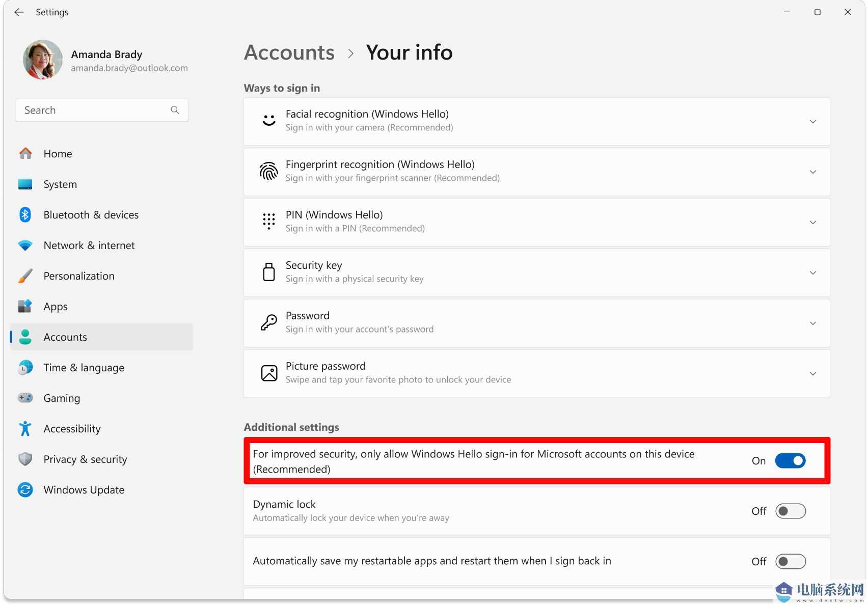Click the Accounts breadcrumb link
Viewport: 868px width, 605px height.
(x=289, y=52)
